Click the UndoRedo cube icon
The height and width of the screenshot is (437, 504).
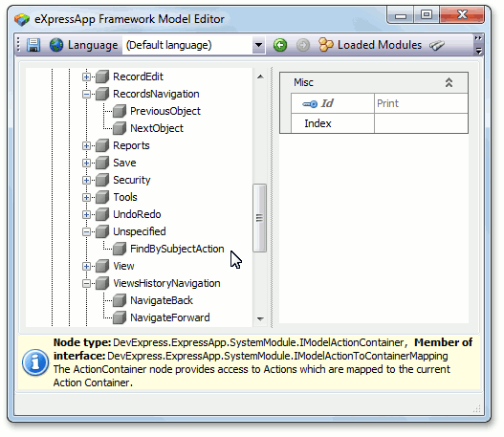102,214
